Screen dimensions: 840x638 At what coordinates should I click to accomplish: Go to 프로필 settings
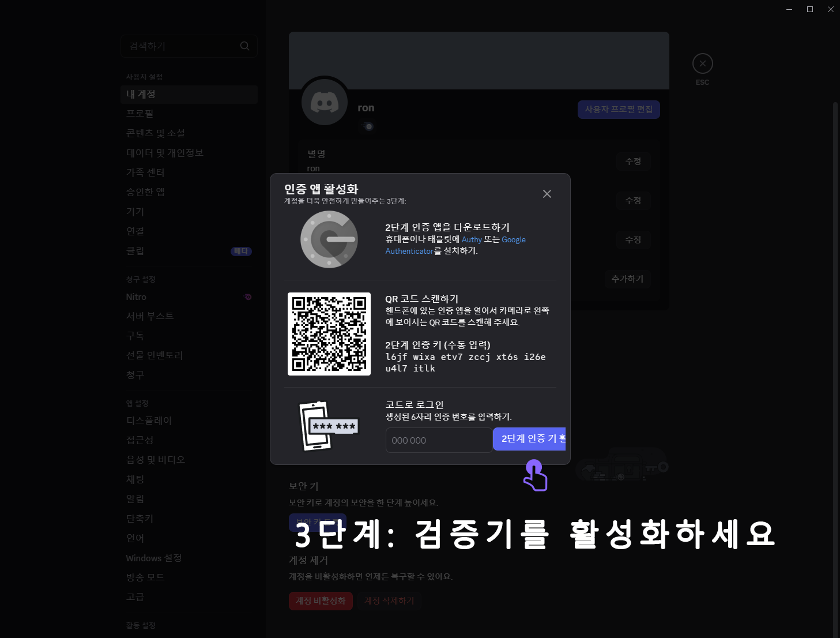[x=189, y=114]
